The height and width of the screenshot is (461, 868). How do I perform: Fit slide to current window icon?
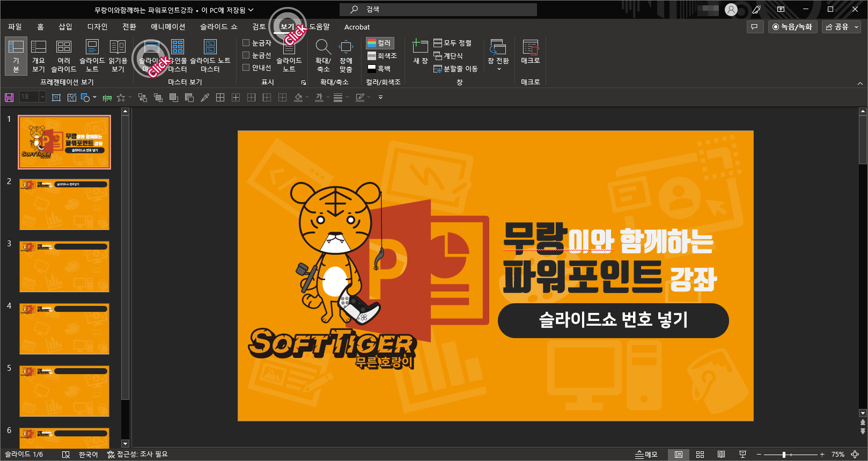pos(855,455)
